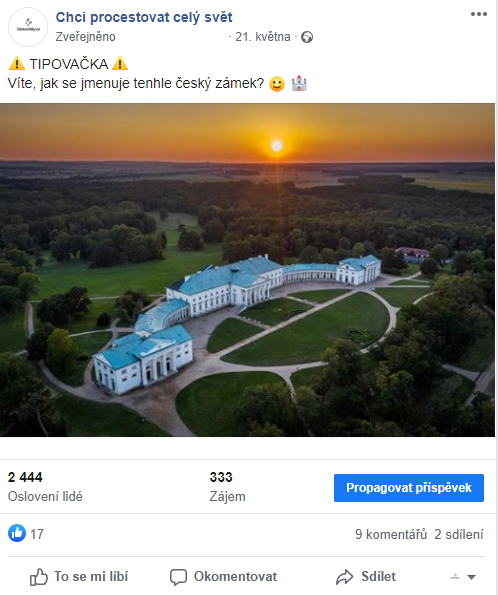Click the 2 444 Oslovení lidé statistic

tap(45, 487)
